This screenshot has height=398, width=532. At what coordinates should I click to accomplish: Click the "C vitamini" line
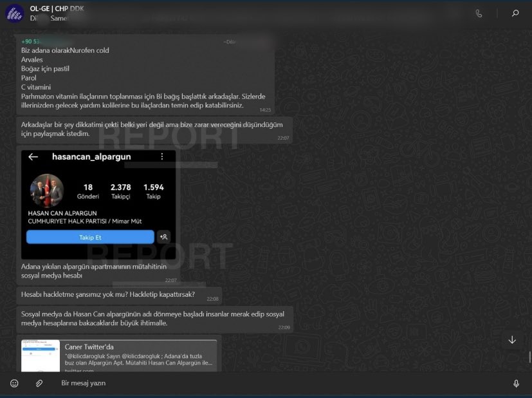36,87
